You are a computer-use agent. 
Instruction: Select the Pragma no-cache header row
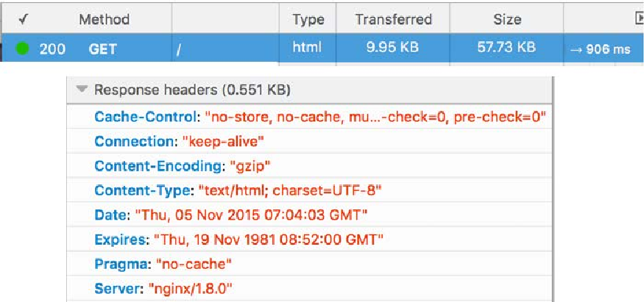[309, 264]
